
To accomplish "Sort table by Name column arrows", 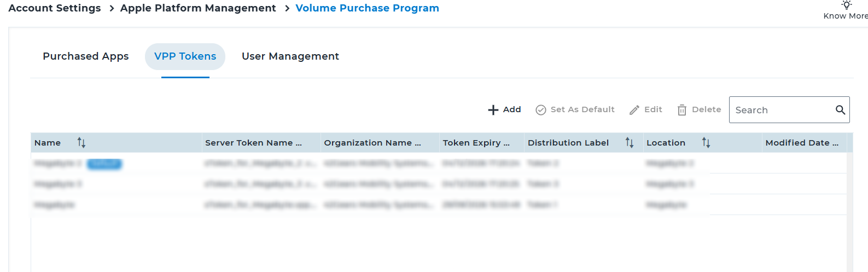I will pos(81,143).
